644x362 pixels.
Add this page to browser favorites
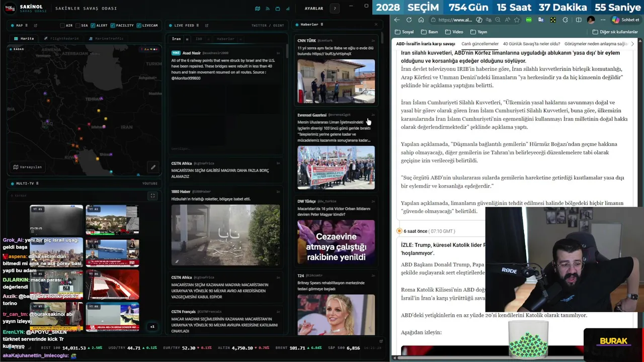click(x=517, y=20)
